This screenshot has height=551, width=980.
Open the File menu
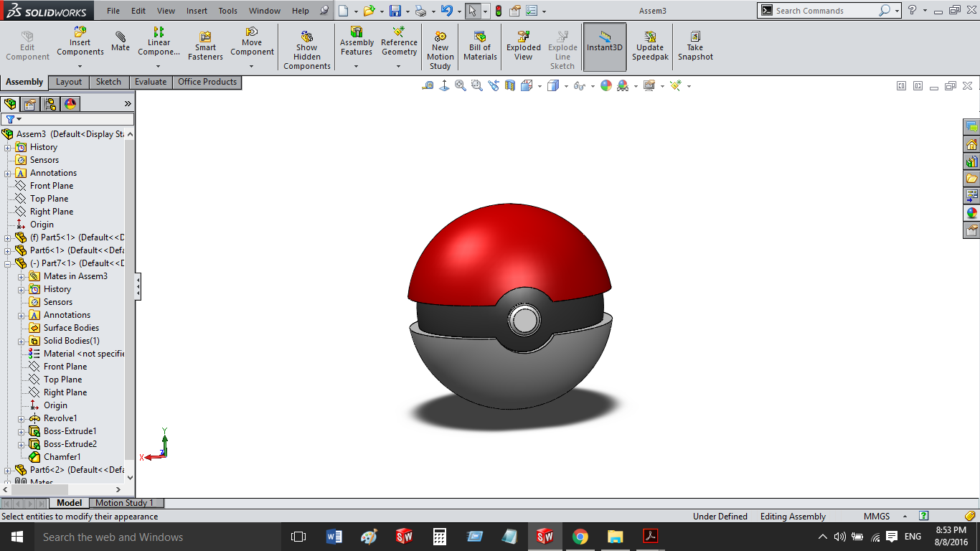pos(113,11)
